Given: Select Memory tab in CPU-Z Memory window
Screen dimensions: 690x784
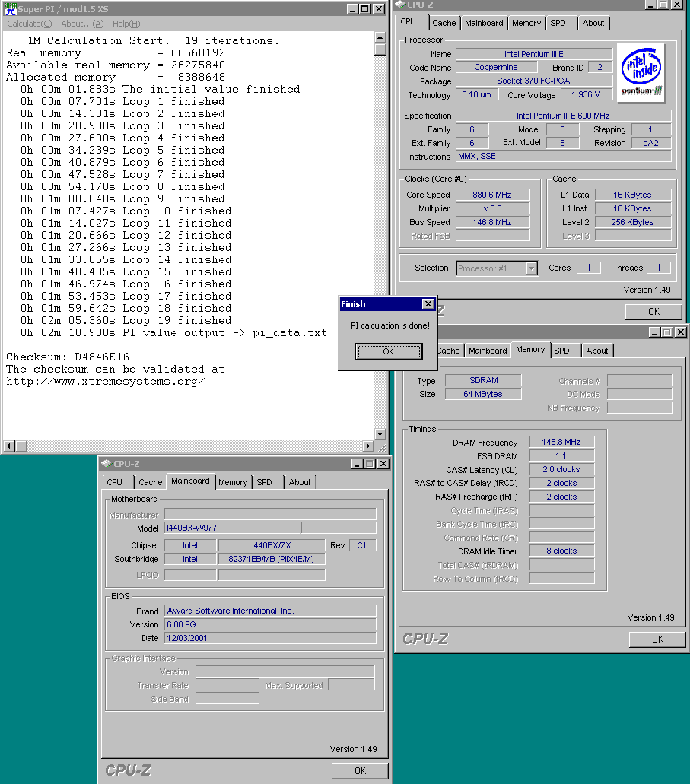Looking at the screenshot, I should click(x=530, y=350).
